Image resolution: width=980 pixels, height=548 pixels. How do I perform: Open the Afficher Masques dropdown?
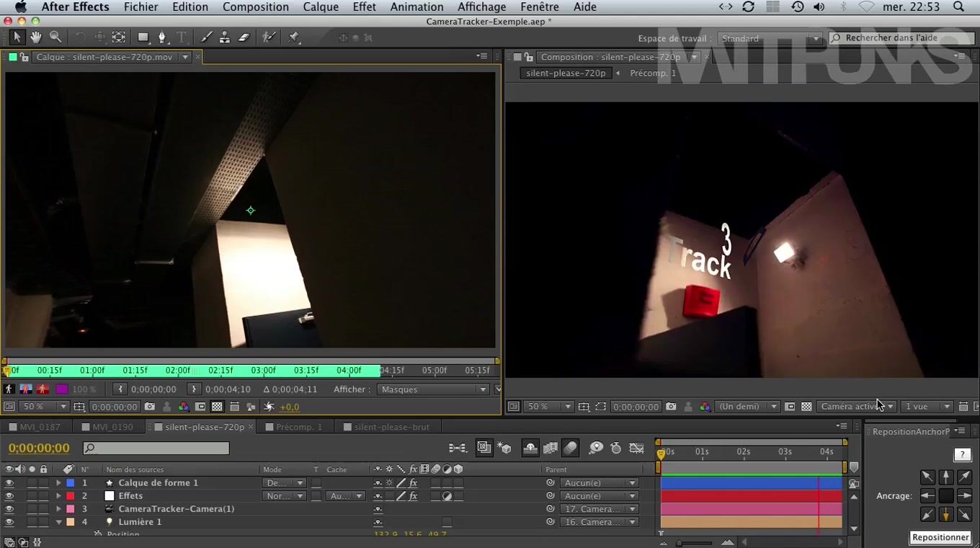[433, 389]
